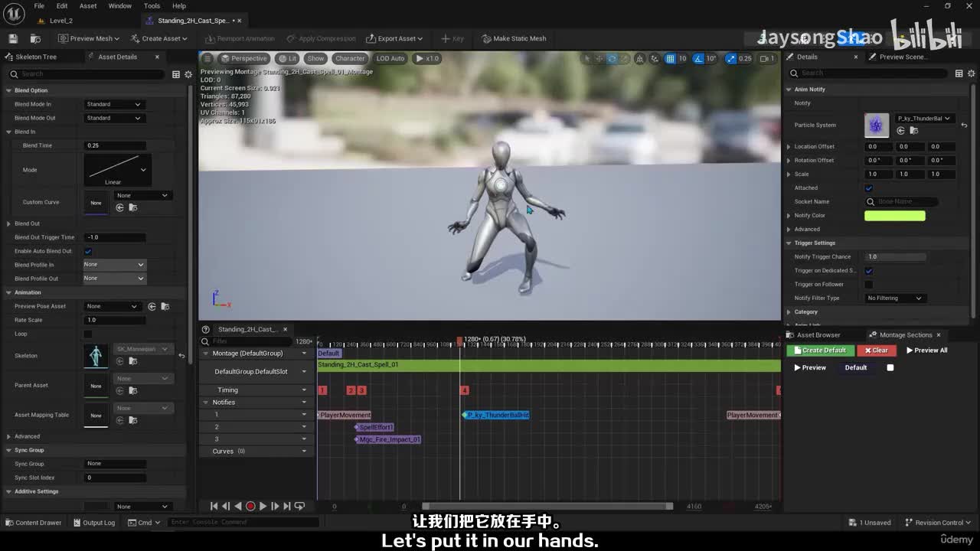Image resolution: width=980 pixels, height=551 pixels.
Task: Open Notify Filter Type dropdown
Action: click(x=895, y=298)
